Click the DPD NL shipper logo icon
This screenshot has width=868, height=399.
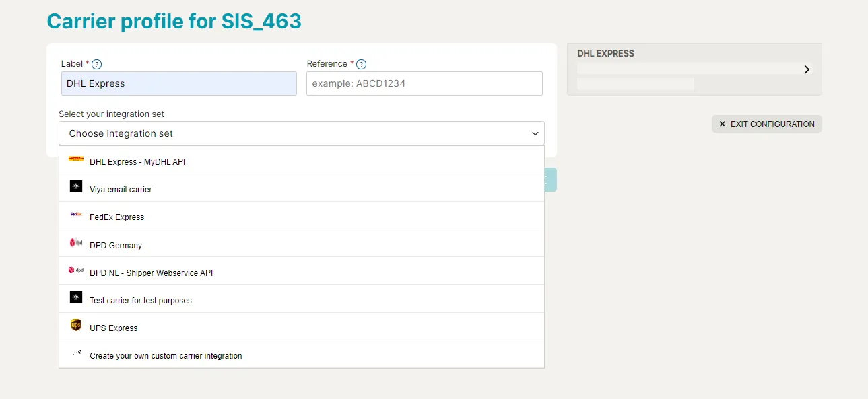point(75,270)
